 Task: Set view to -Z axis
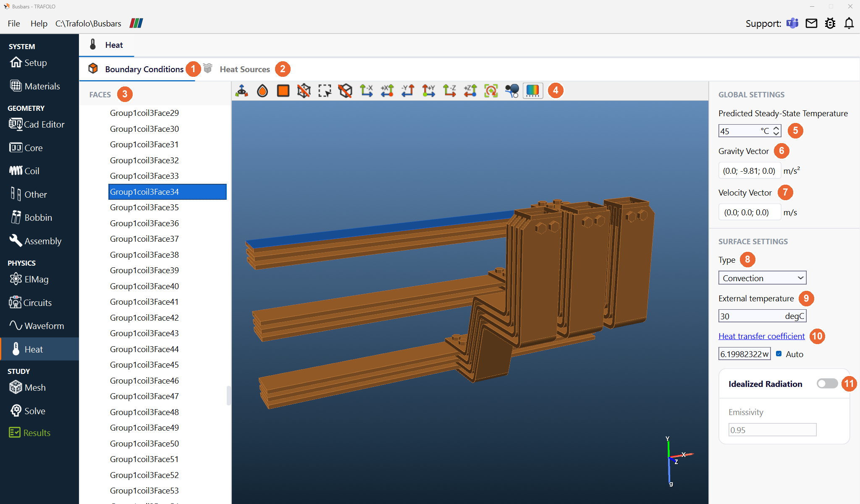point(449,91)
